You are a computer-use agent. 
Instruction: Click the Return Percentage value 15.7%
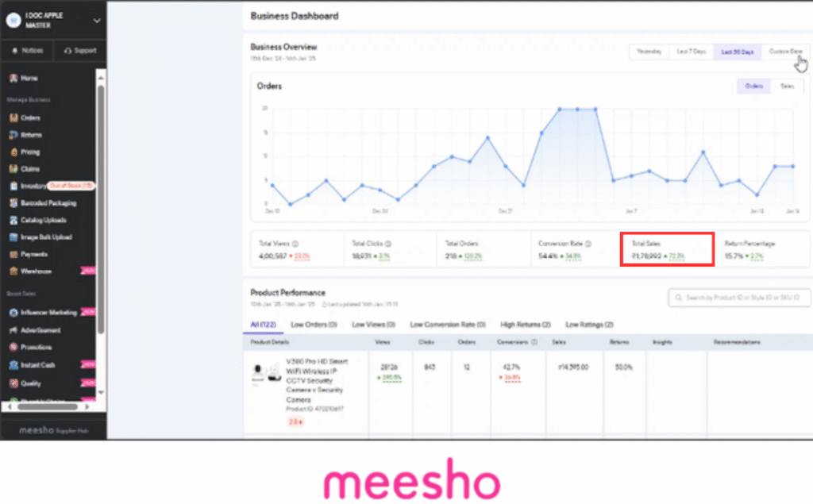[734, 256]
